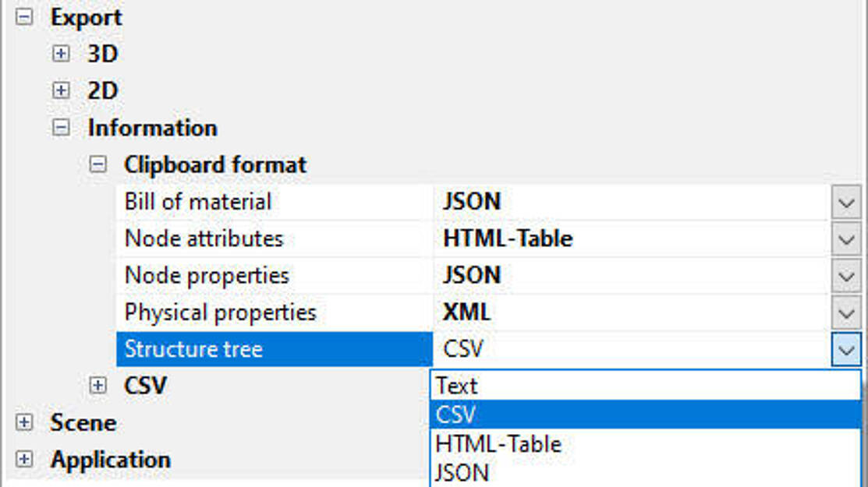Expand the 3D export settings
Screen dimensions: 868x487
tap(61, 54)
